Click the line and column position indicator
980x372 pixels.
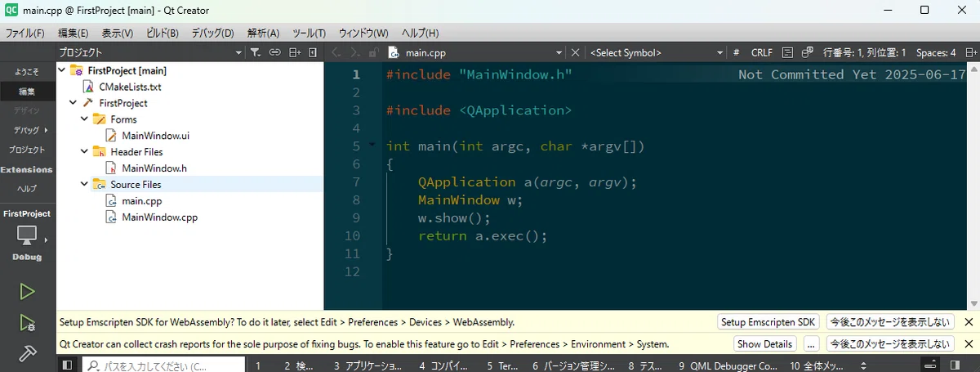(864, 52)
